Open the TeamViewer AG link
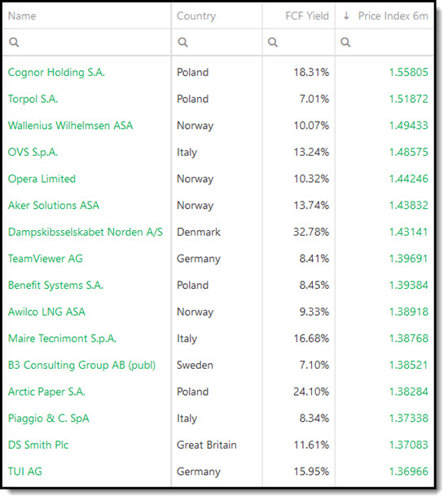 coord(45,259)
